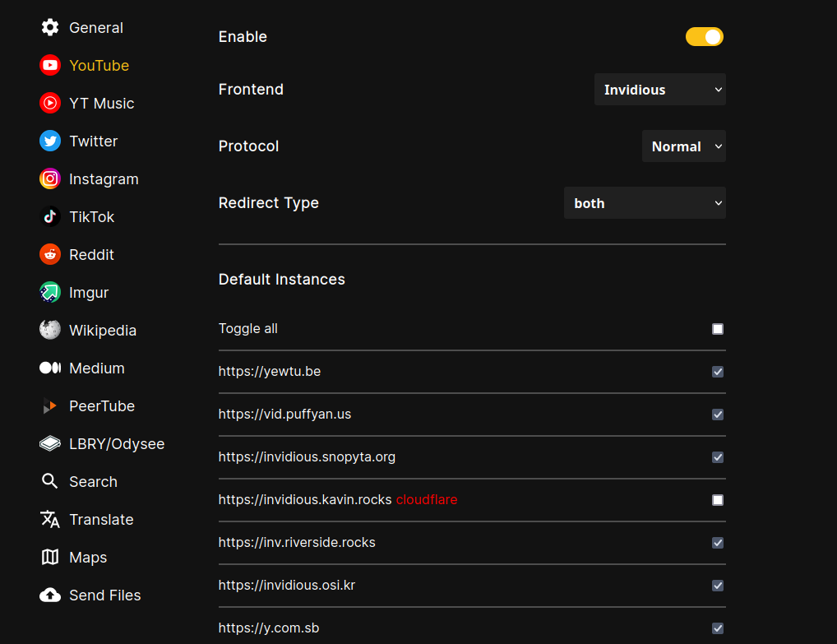This screenshot has width=837, height=644.
Task: Disable the Enable toggle for YouTube
Action: coord(704,36)
